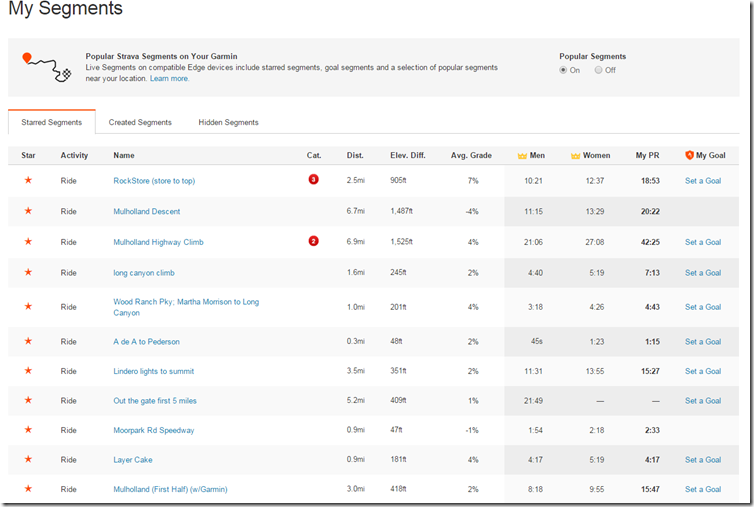Click the 42:25 PR for Mulholland Highway Climb
Viewport: 754px width, 507px height.
[x=650, y=242]
